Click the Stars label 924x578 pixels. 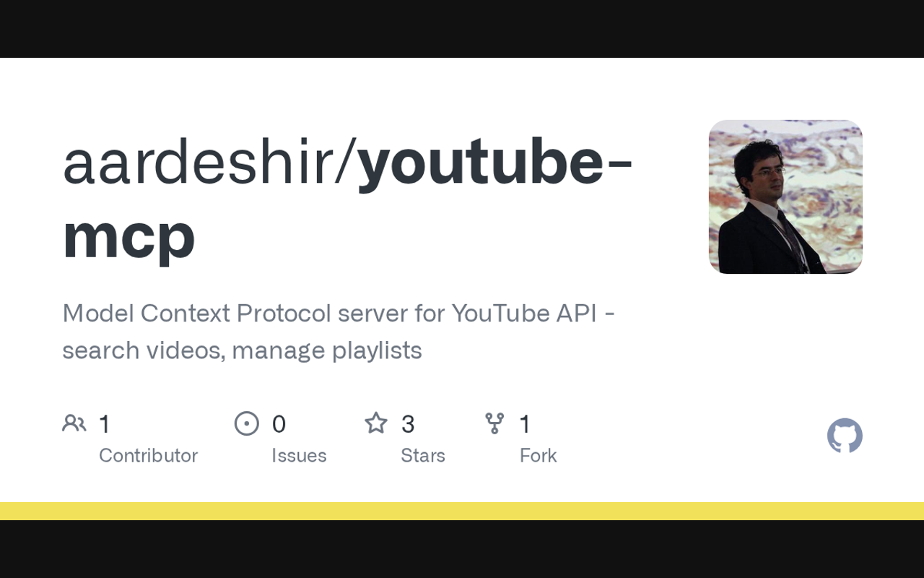(x=423, y=456)
